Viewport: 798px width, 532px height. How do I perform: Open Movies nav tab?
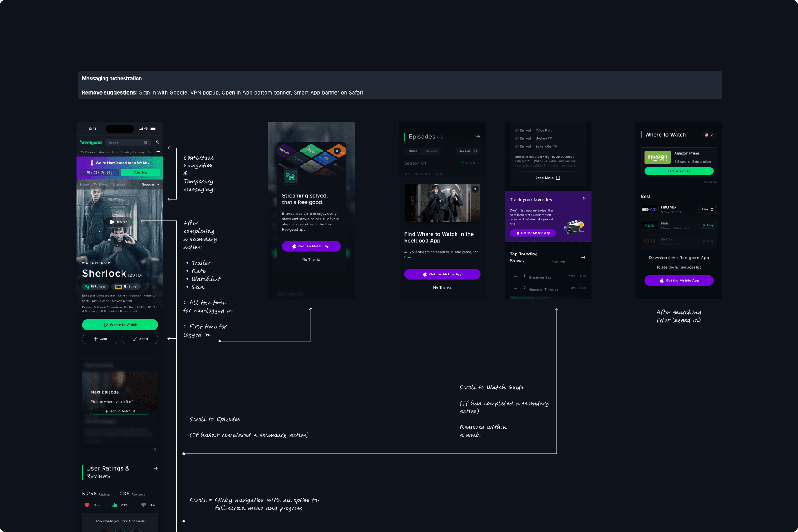point(103,152)
